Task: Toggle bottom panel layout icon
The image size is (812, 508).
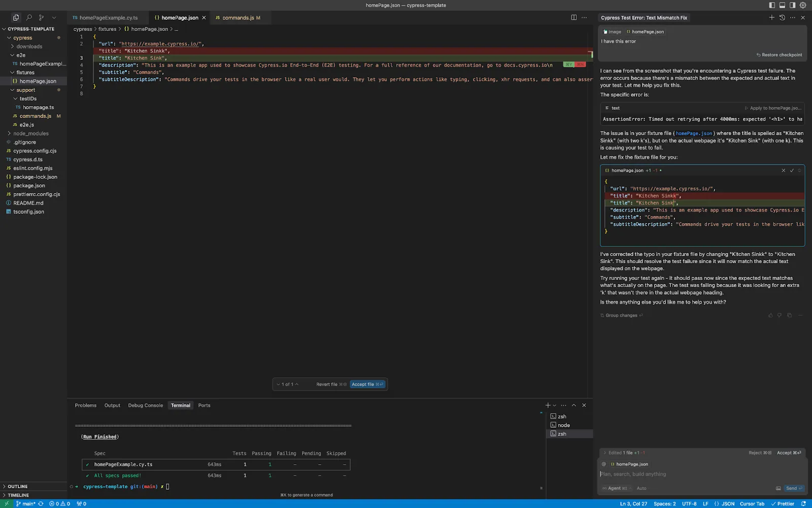Action: point(782,5)
